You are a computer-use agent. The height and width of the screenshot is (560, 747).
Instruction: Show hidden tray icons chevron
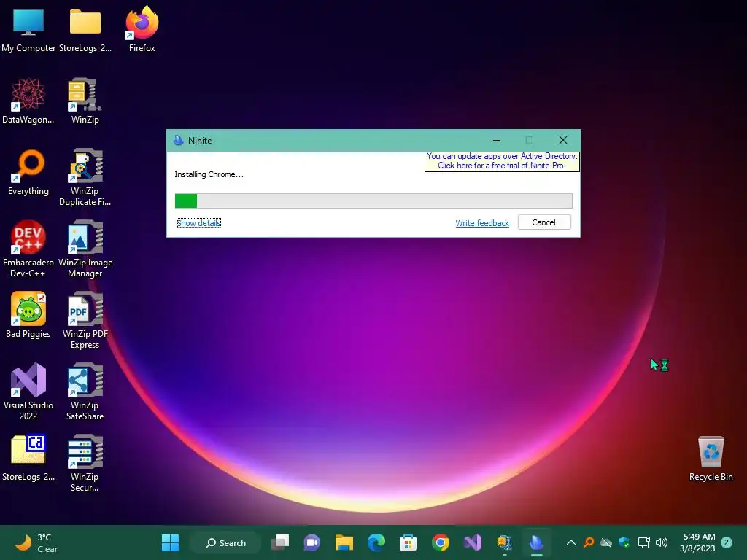[x=570, y=542]
